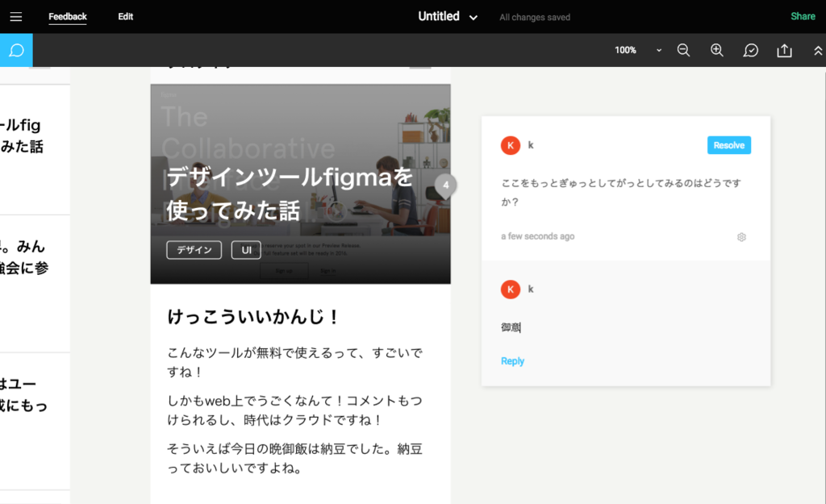Click the export upload icon
This screenshot has height=504, width=826.
pyautogui.click(x=784, y=50)
